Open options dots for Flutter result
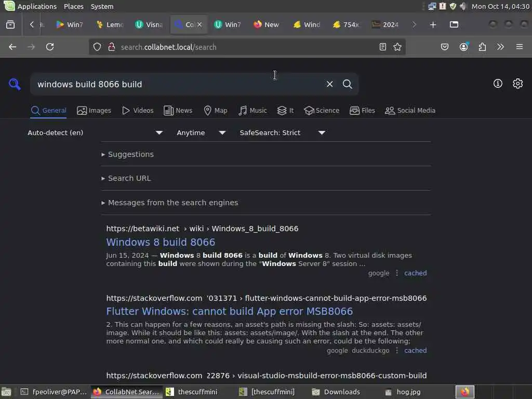The width and height of the screenshot is (532, 399). pyautogui.click(x=396, y=350)
